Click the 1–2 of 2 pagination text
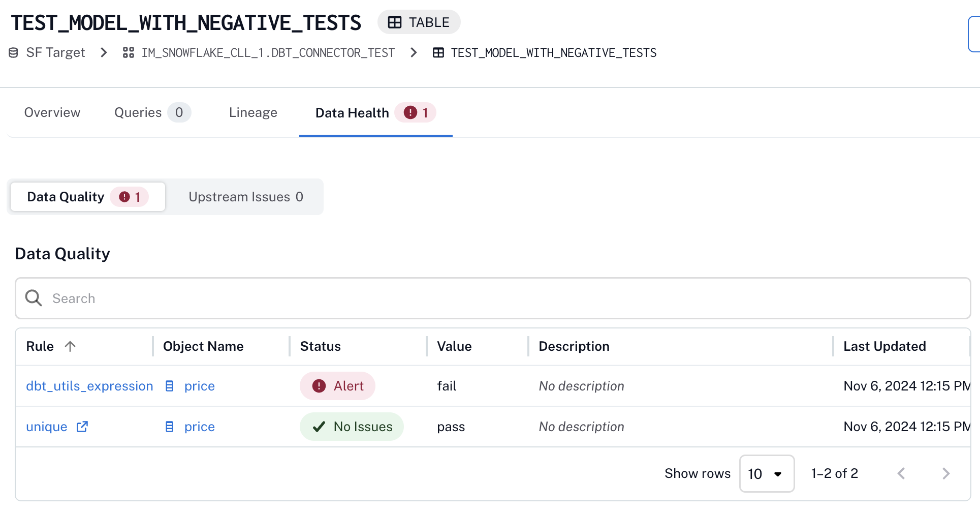This screenshot has width=980, height=512. (835, 473)
